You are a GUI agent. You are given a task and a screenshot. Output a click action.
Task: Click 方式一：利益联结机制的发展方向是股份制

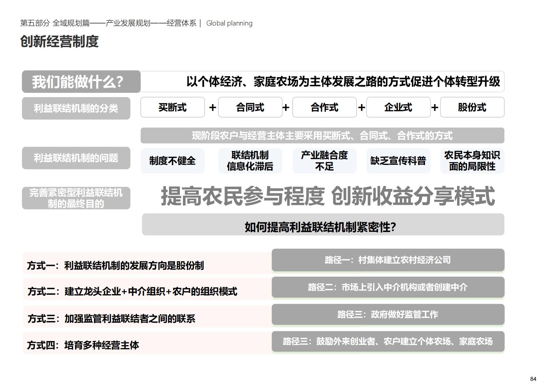coord(115,266)
